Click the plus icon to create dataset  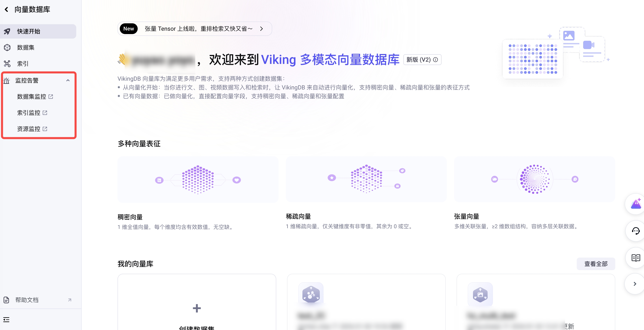(197, 308)
